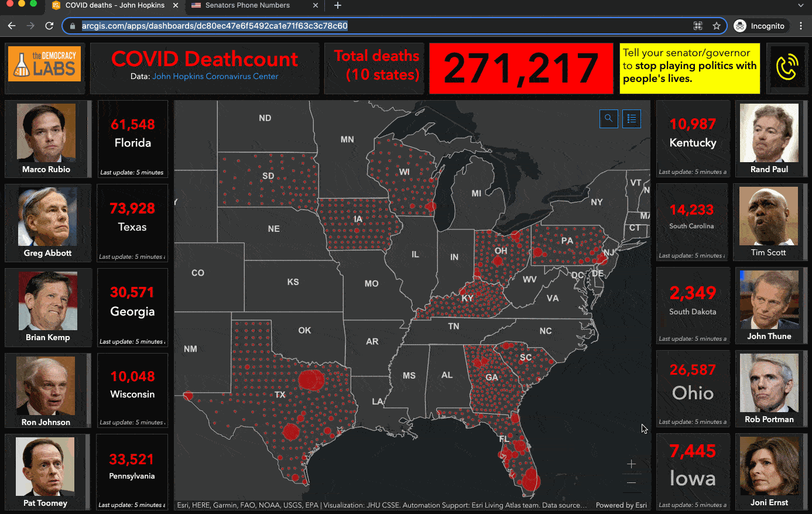Click the WI state label on map
Image resolution: width=812 pixels, height=514 pixels.
point(405,172)
